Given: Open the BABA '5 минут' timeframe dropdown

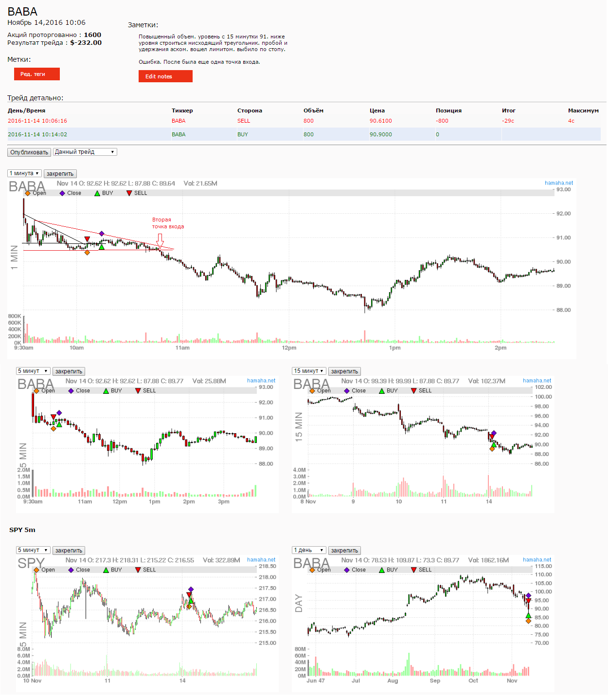Looking at the screenshot, I should [33, 371].
